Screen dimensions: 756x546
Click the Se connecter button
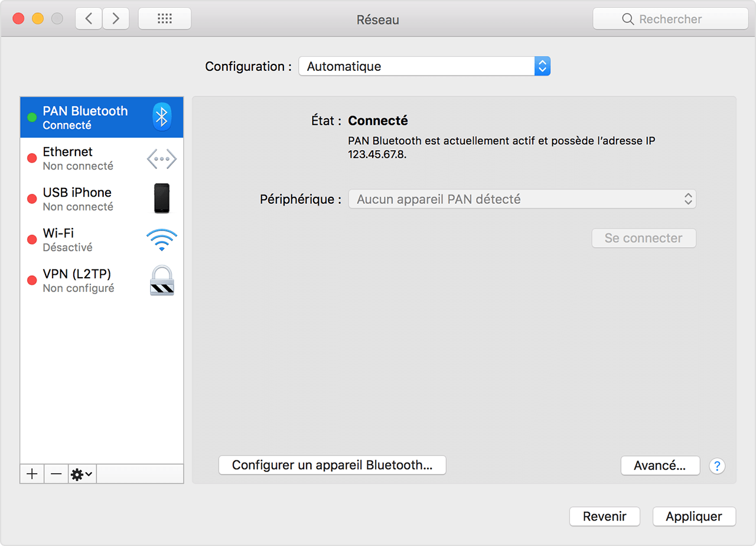coord(644,238)
